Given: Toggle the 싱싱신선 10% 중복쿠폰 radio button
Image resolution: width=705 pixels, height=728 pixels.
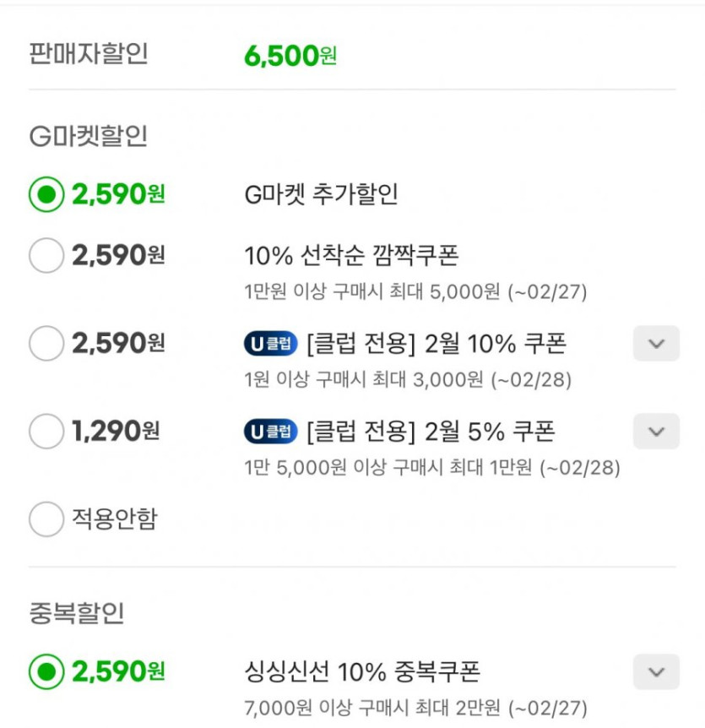Looking at the screenshot, I should tap(46, 672).
